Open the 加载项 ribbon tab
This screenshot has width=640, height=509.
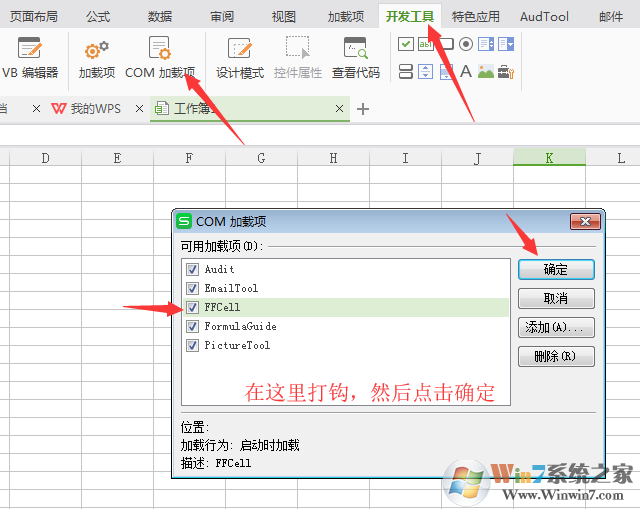click(x=346, y=17)
